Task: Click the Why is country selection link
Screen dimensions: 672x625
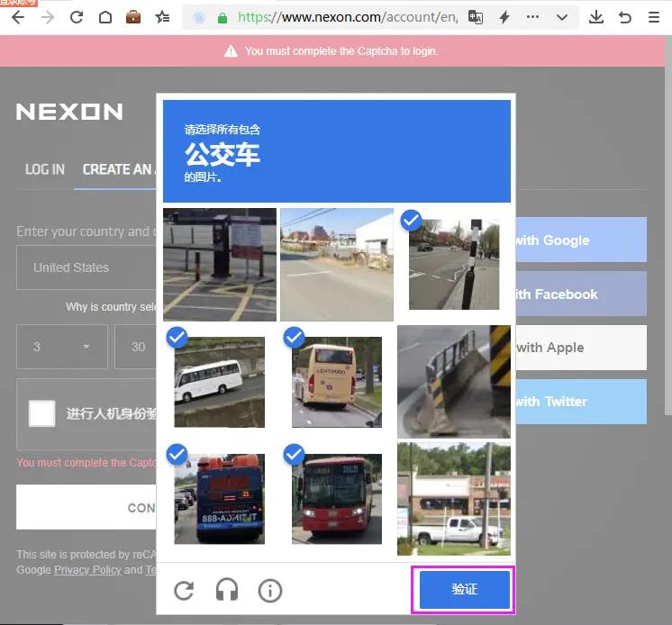Action: pyautogui.click(x=112, y=307)
